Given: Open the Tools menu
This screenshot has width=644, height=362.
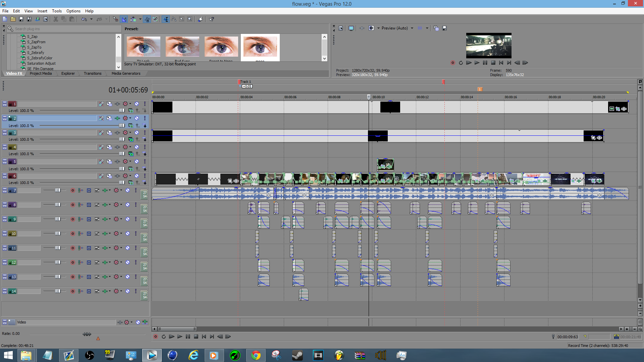Looking at the screenshot, I should pos(57,11).
